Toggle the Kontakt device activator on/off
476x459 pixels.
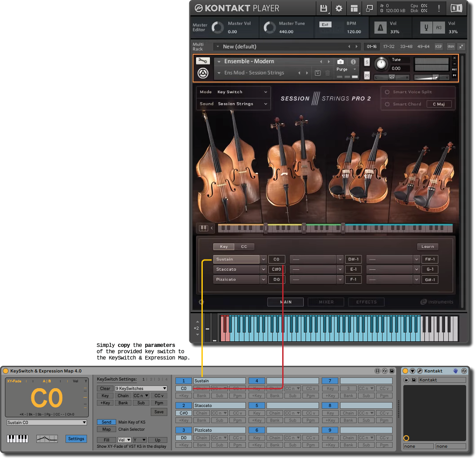tap(405, 371)
